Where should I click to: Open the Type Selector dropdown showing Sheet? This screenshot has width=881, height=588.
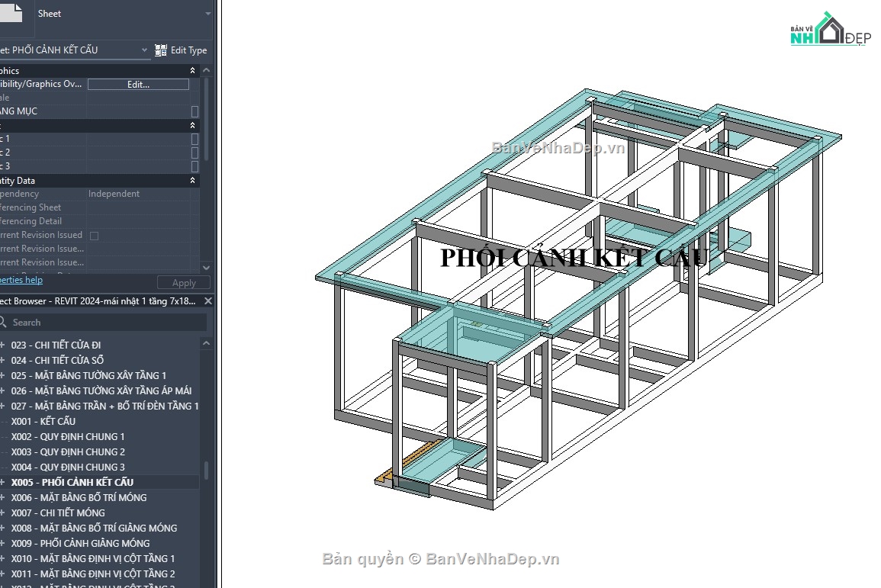point(208,13)
